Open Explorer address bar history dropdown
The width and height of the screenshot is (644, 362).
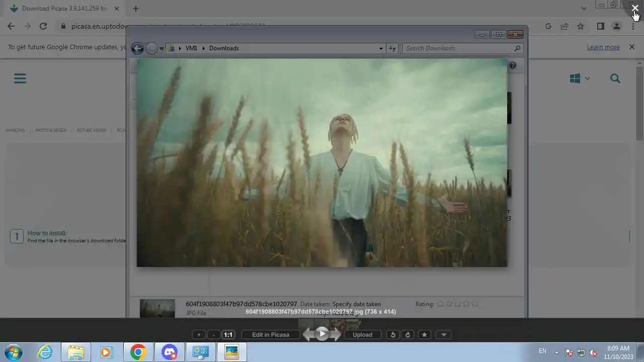(381, 48)
